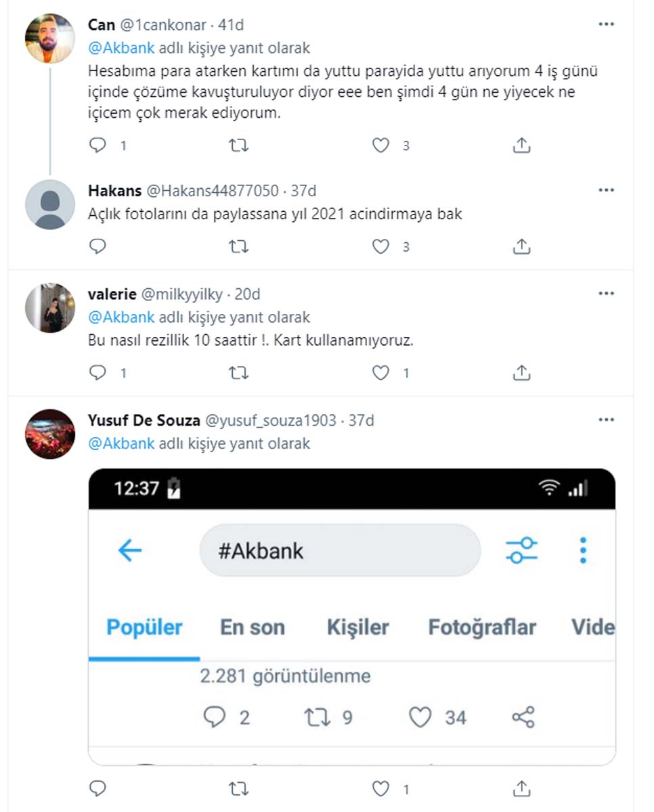This screenshot has width=654, height=812.
Task: Open the more options menu on valerie's tweet
Action: (606, 291)
